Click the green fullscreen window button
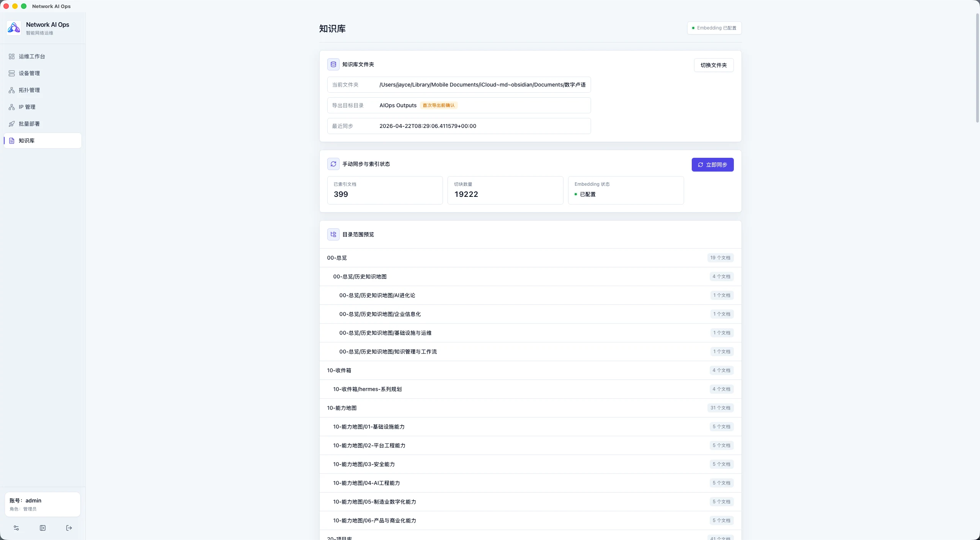The height and width of the screenshot is (540, 980). pyautogui.click(x=24, y=6)
